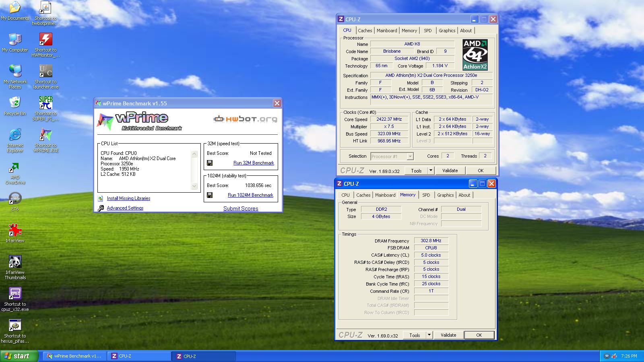
Task: Open Graphics tab in lower CPU-Z
Action: tap(446, 195)
